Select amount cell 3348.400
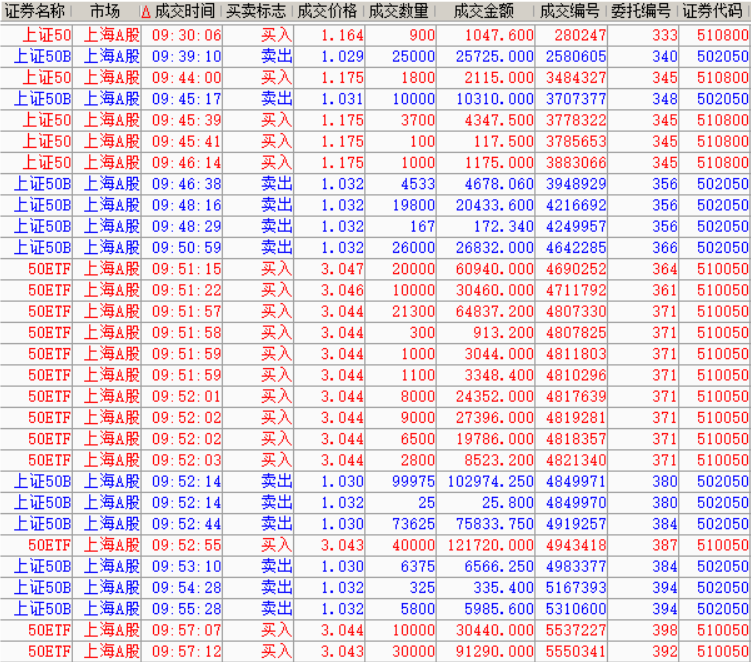 (499, 375)
